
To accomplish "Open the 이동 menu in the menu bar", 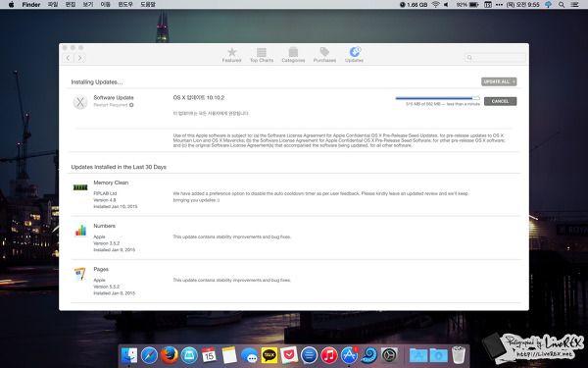I will point(106,5).
